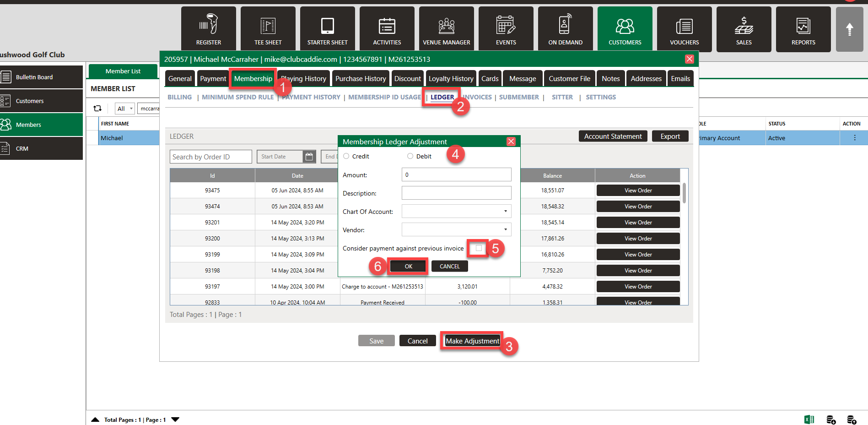Open the Start Date calendar picker
Viewport: 868px width, 425px height.
coord(309,157)
